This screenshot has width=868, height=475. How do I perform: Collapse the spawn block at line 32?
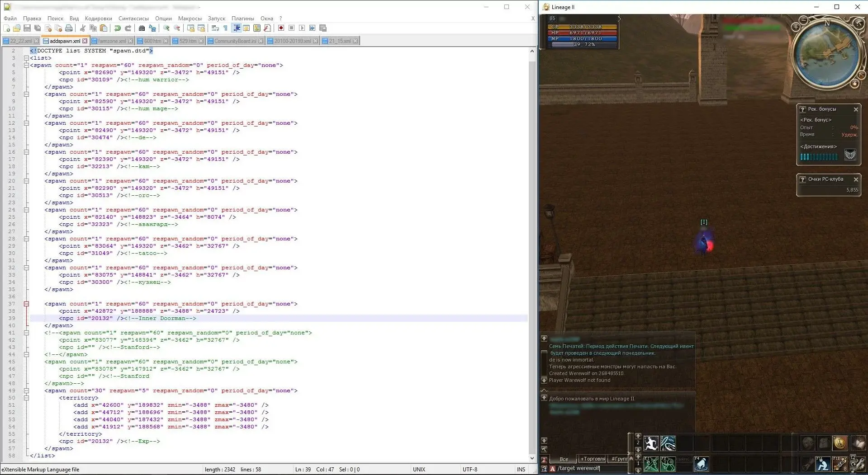point(26,268)
